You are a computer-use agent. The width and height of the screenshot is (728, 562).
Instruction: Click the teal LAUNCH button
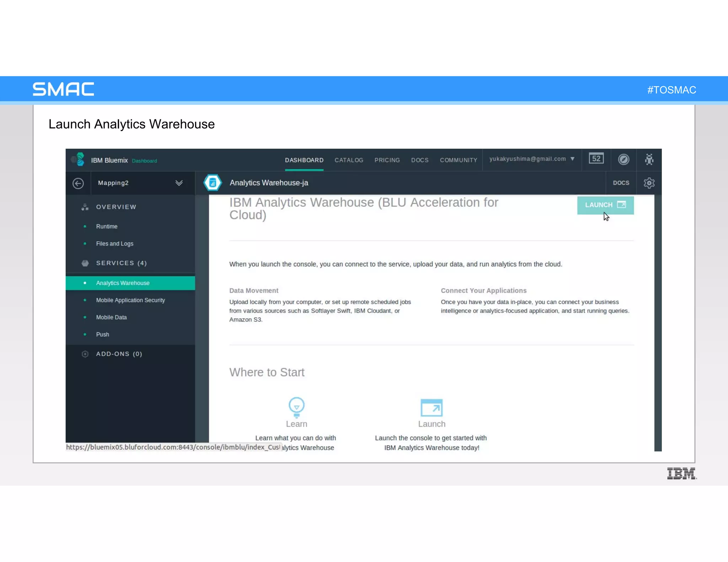605,205
